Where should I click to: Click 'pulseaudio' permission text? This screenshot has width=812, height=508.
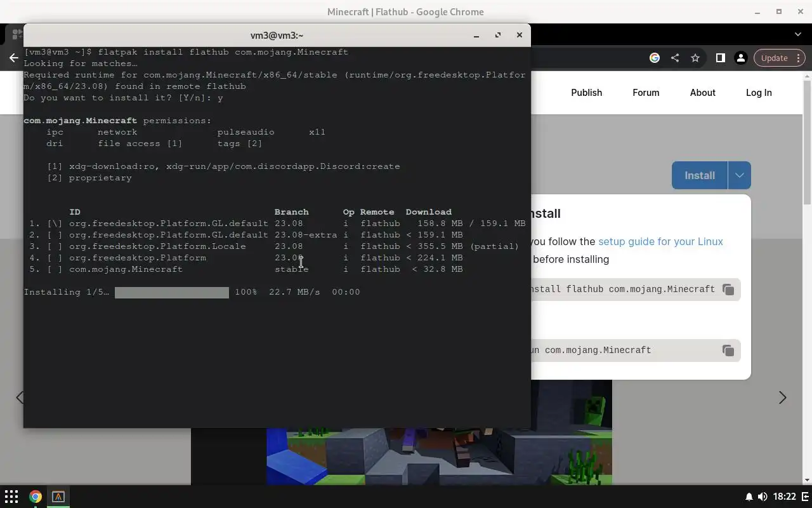(246, 132)
